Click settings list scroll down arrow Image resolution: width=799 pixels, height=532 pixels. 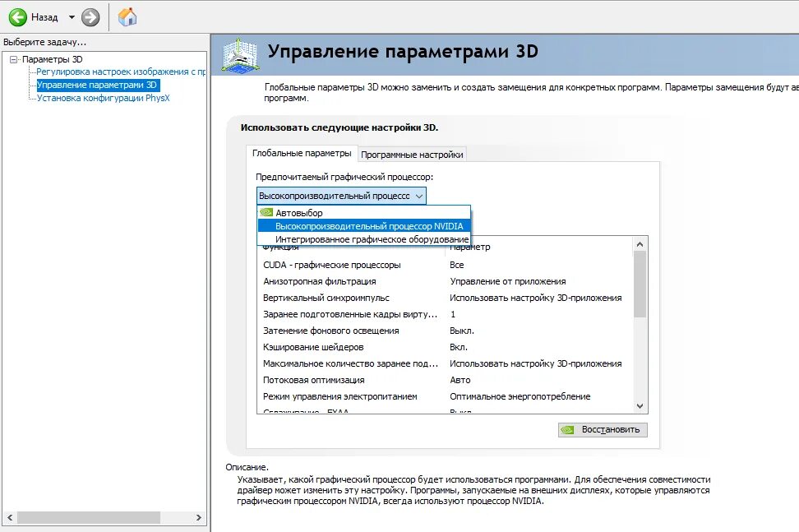(640, 406)
